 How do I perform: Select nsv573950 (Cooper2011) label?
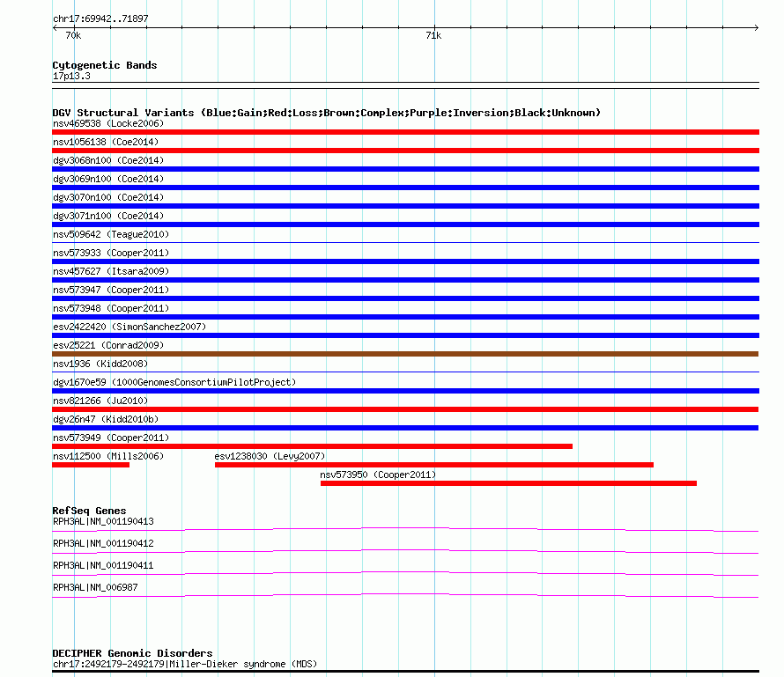tap(378, 475)
